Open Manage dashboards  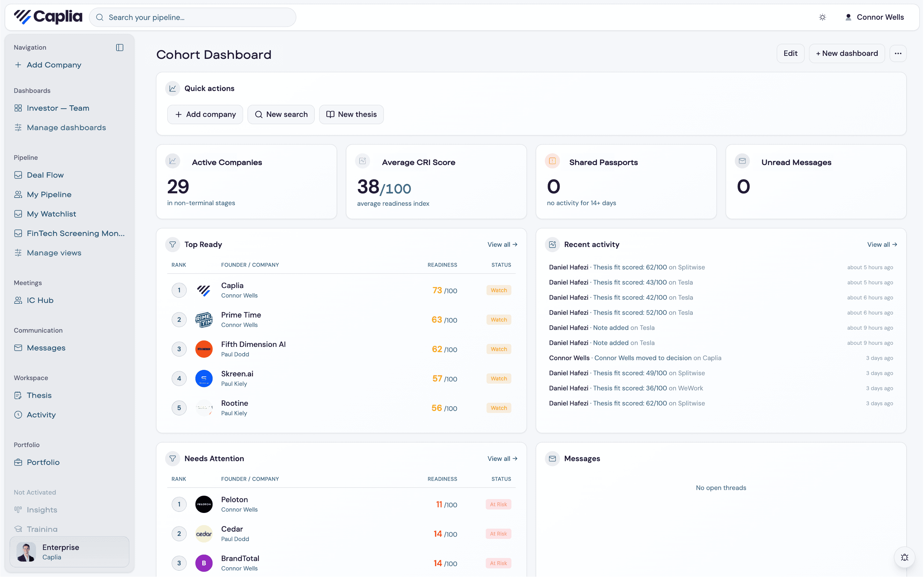[60, 128]
